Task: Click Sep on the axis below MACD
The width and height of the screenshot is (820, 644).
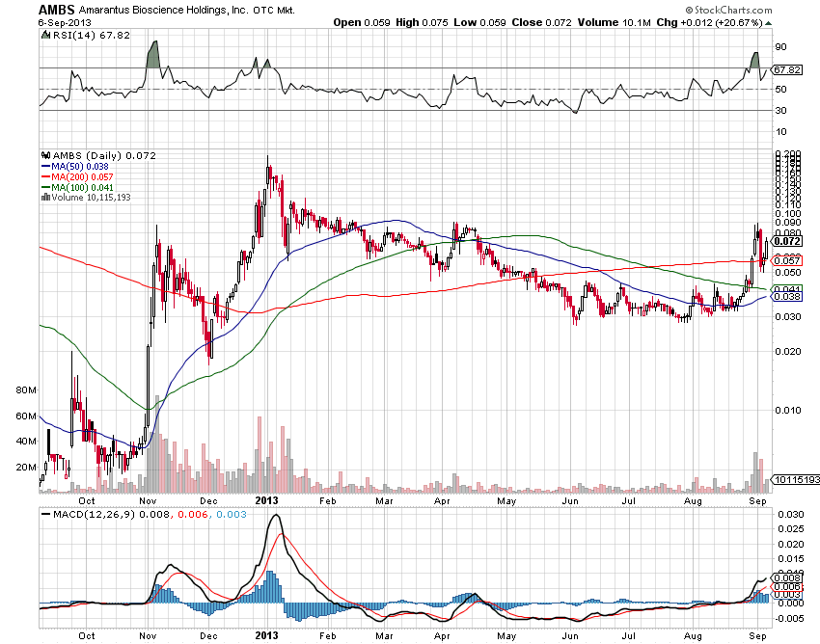Action: coord(757,636)
